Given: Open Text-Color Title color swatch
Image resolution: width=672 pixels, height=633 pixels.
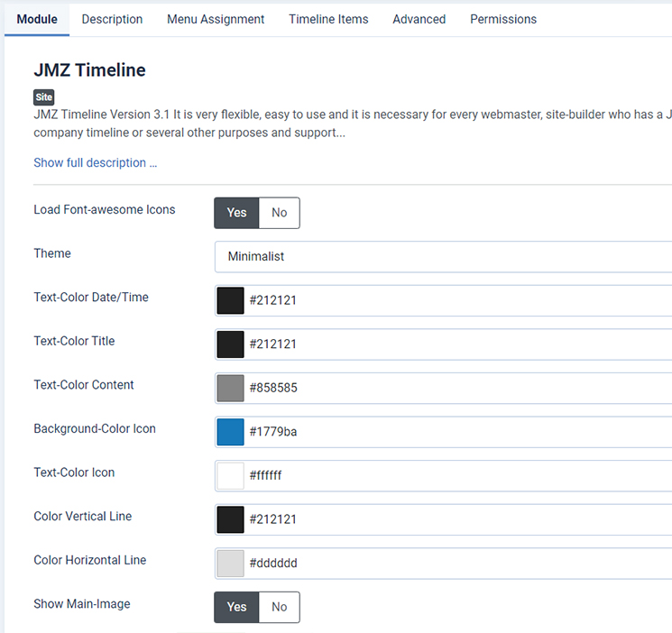Looking at the screenshot, I should click(x=231, y=344).
